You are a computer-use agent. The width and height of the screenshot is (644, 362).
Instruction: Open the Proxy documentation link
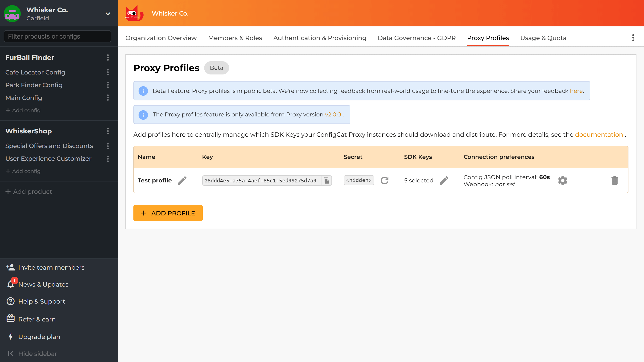point(599,134)
